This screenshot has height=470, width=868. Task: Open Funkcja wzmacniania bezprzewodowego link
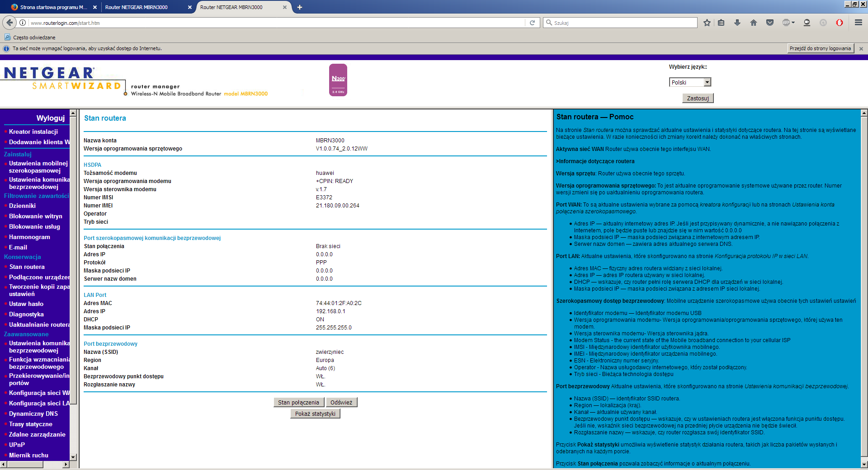[x=39, y=363]
